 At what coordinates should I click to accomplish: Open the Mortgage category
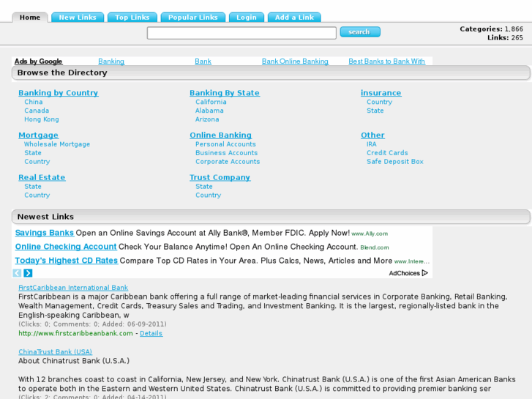(38, 135)
